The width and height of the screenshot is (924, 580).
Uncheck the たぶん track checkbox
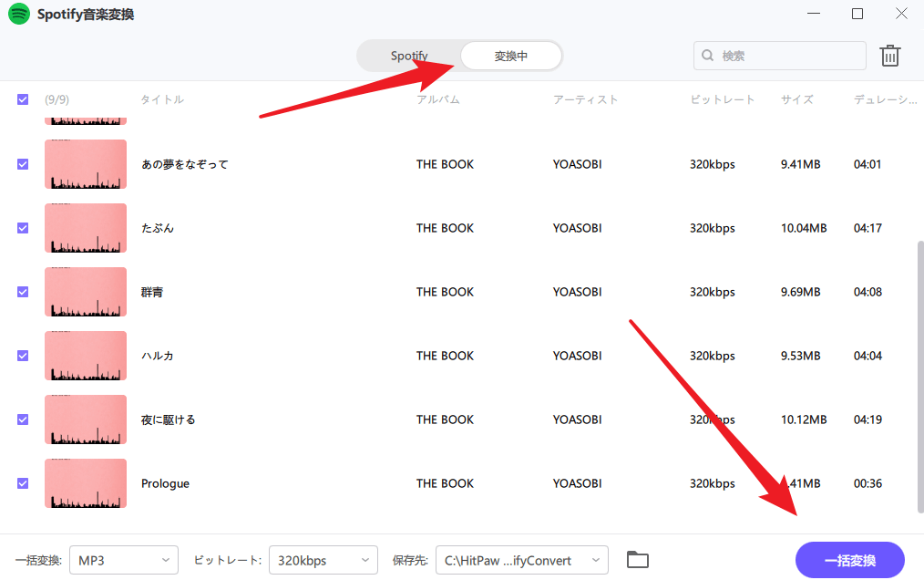[23, 228]
